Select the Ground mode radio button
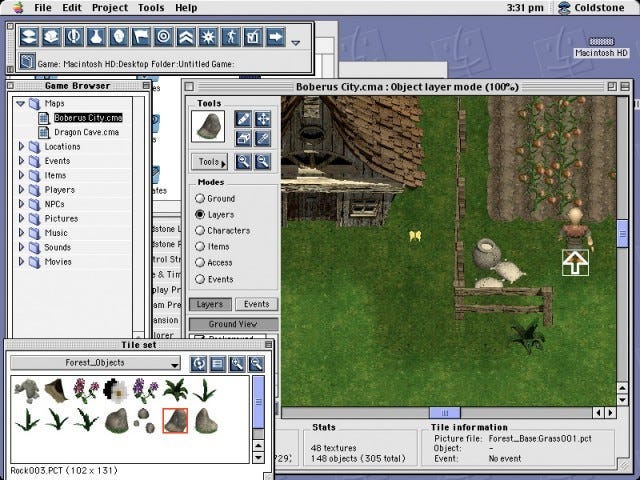Screen dimensions: 640x480 click(200, 198)
